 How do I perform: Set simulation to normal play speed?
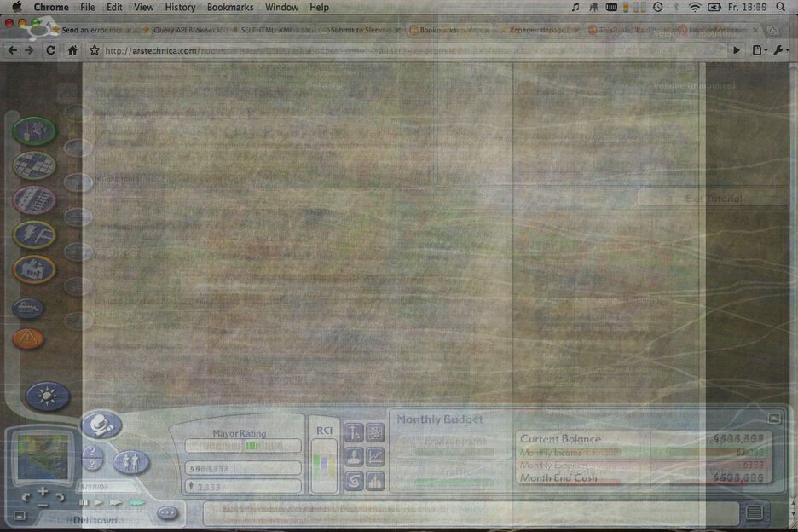click(x=99, y=503)
